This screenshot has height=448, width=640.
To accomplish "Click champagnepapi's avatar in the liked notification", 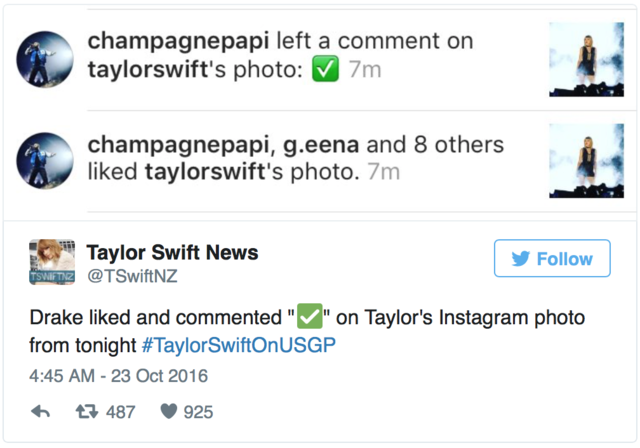I will [44, 159].
